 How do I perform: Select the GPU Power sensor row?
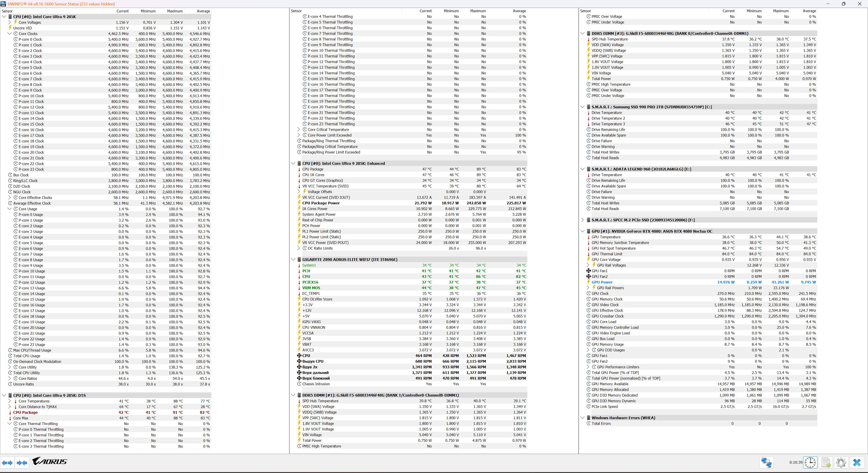[x=602, y=282]
